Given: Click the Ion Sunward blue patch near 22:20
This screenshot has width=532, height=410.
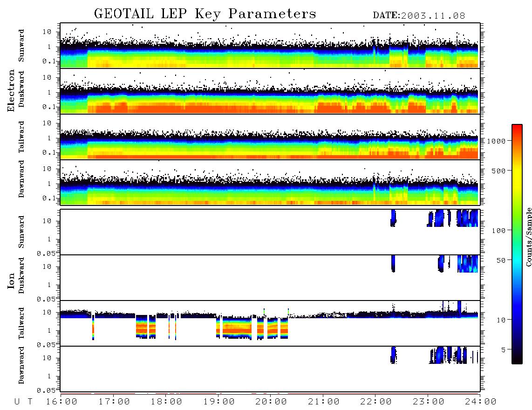Looking at the screenshot, I should pyautogui.click(x=393, y=218).
